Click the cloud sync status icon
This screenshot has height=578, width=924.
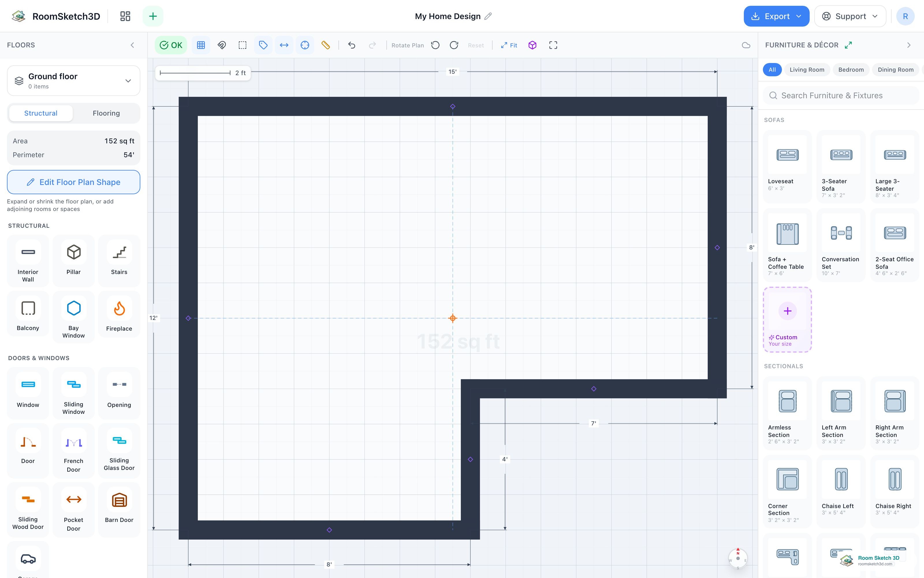pyautogui.click(x=746, y=45)
